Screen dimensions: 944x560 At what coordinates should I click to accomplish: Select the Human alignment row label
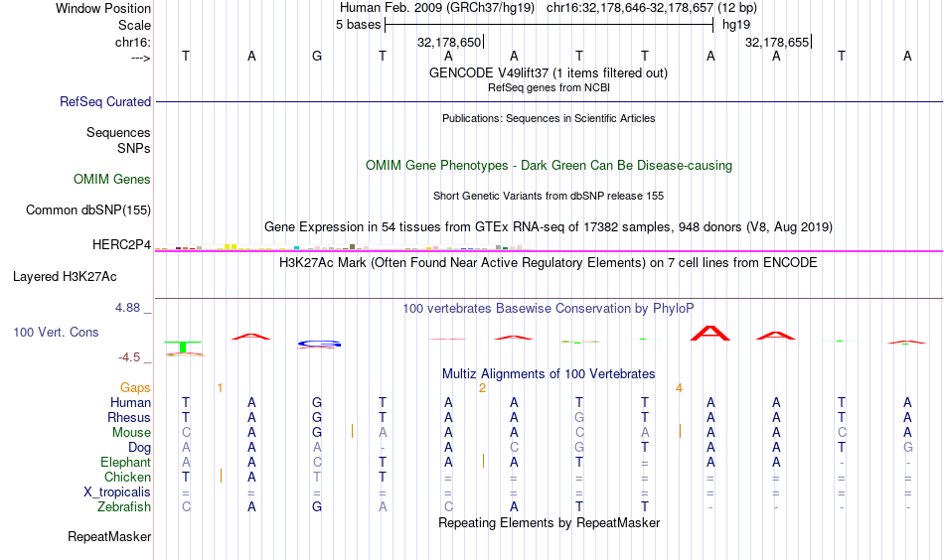130,402
